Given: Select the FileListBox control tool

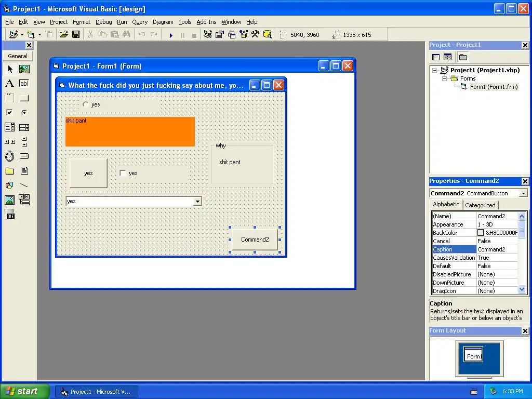Looking at the screenshot, I should 24,170.
